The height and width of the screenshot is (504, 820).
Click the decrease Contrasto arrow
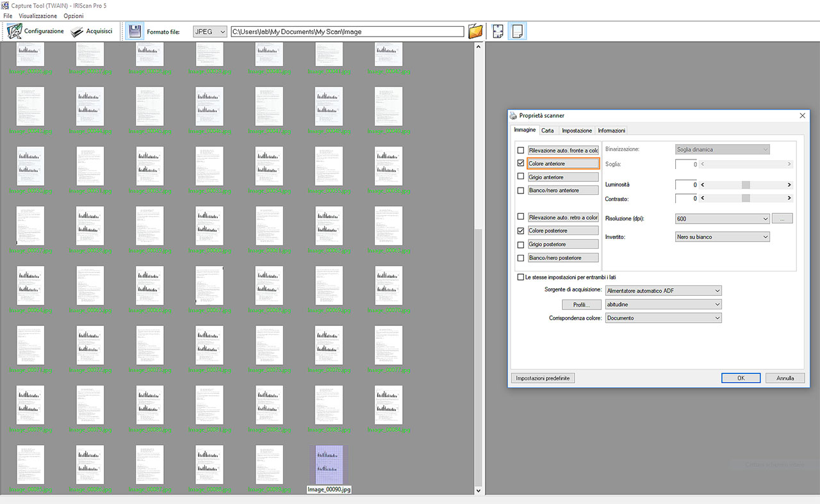tap(703, 199)
